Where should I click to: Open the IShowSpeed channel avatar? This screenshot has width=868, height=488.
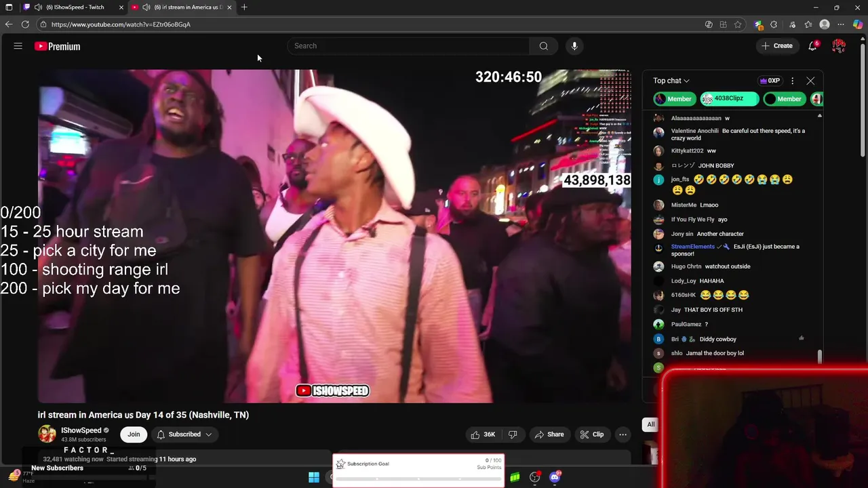[47, 434]
